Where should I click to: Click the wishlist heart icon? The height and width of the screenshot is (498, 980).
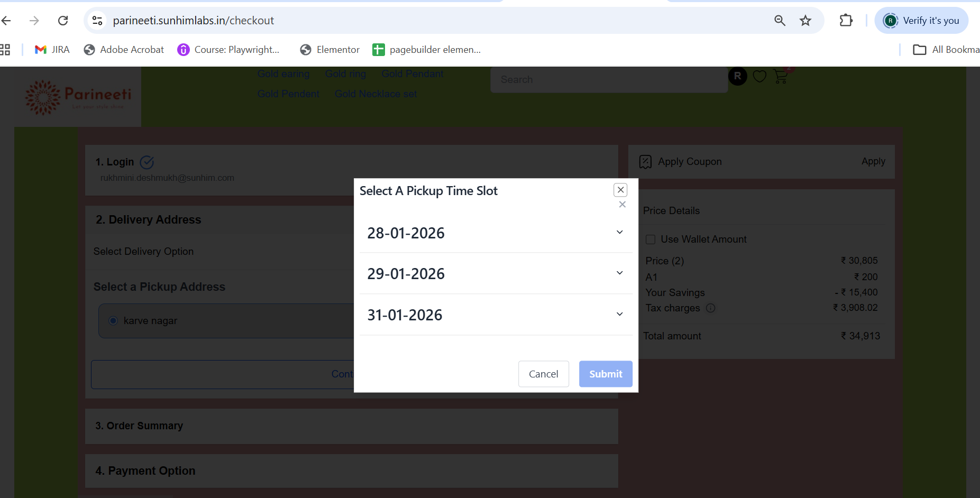[759, 77]
